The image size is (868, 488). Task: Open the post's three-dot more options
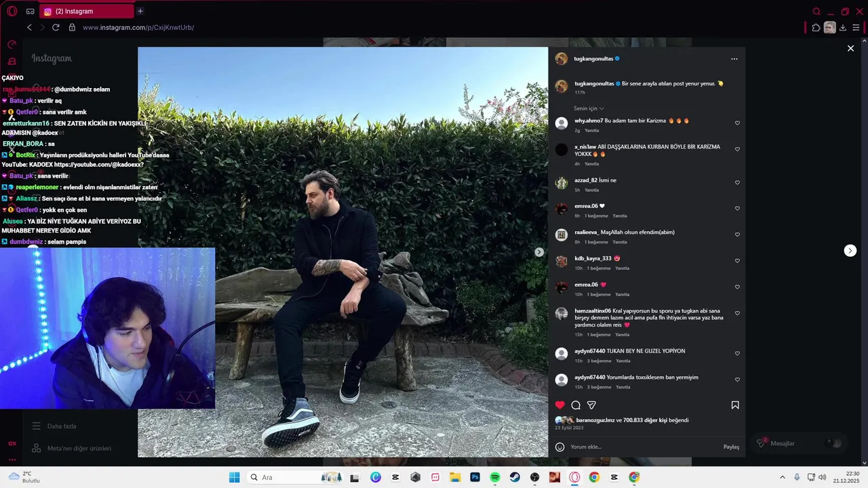click(x=734, y=59)
